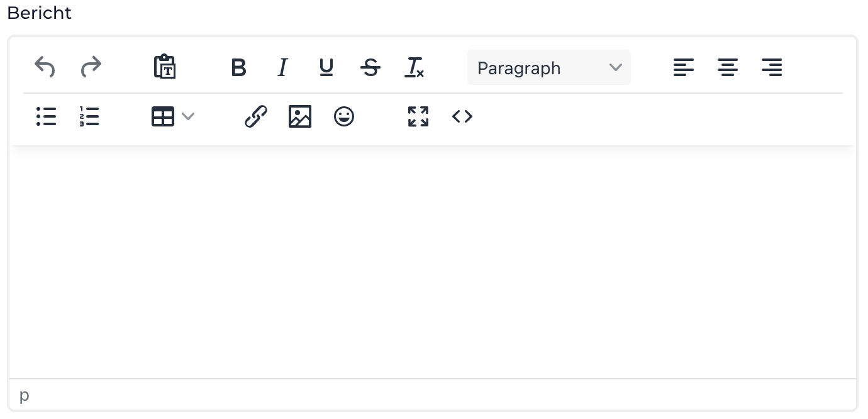Toggle paste as text mode
This screenshot has height=419, width=868.
pyautogui.click(x=165, y=67)
